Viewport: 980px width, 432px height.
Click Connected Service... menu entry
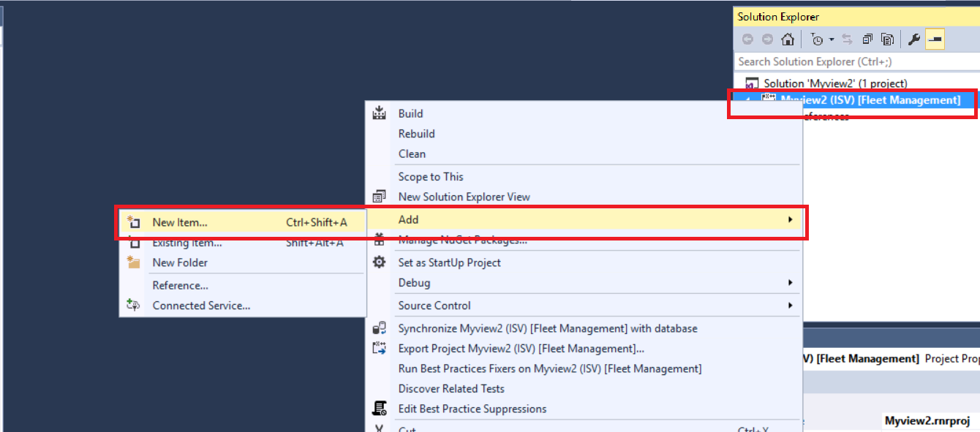201,306
